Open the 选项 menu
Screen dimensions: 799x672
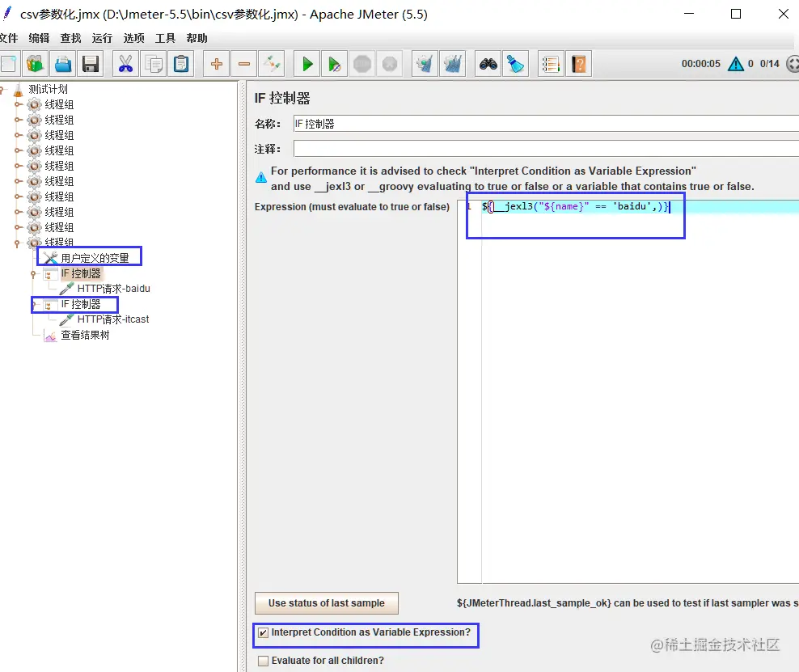click(133, 38)
